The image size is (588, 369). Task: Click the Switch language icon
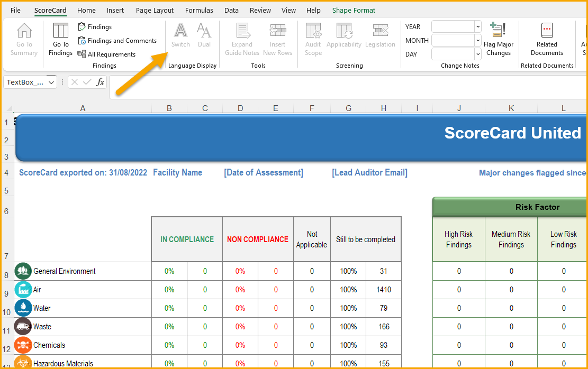click(181, 30)
